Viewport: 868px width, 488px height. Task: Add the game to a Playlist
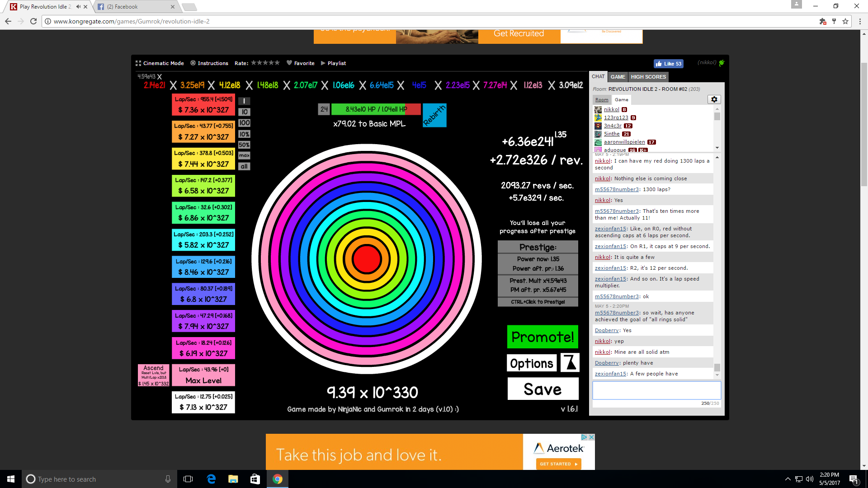334,63
